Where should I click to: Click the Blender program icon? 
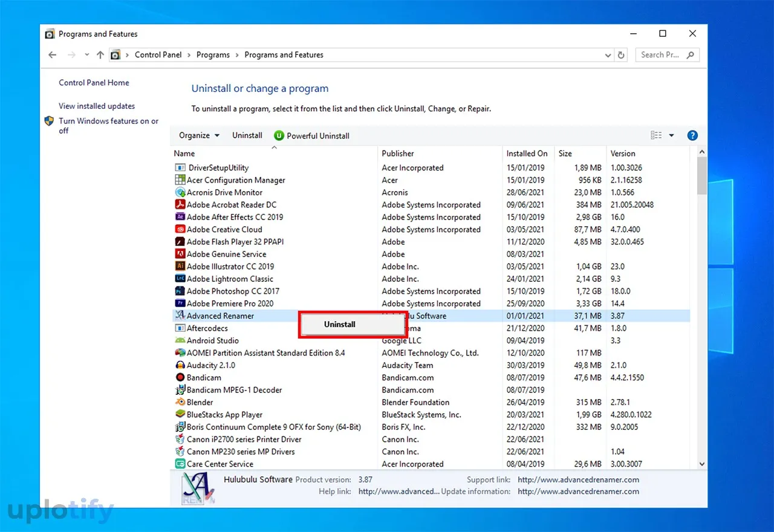pyautogui.click(x=180, y=402)
